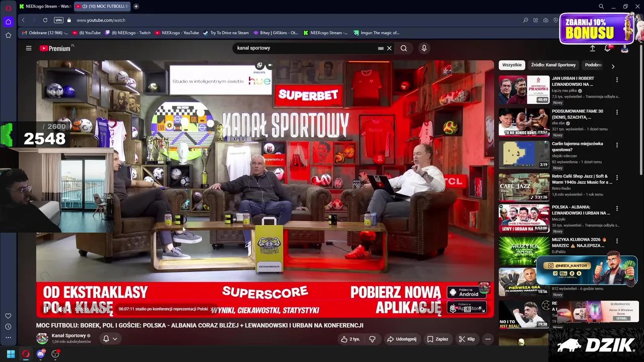Open Imgur: The magic of bookmark

pos(376,33)
